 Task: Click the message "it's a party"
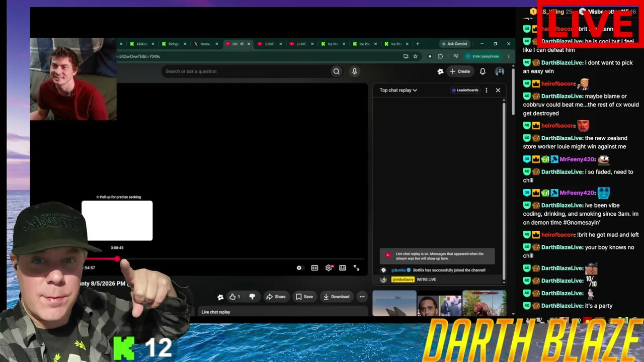[599, 306]
